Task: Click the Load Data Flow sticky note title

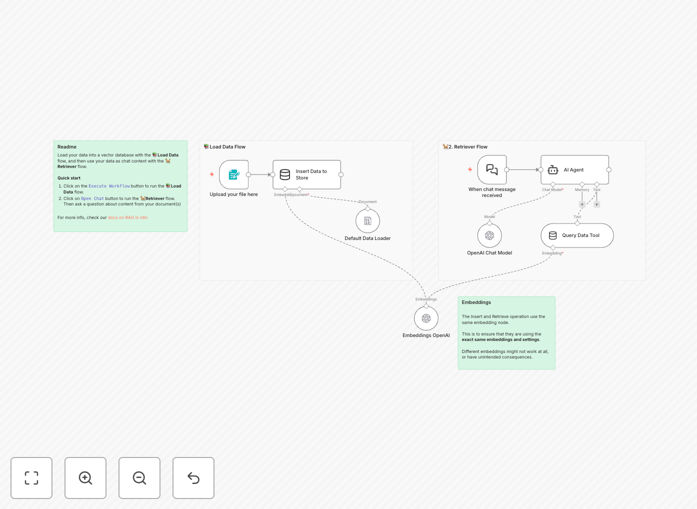Action: 224,147
